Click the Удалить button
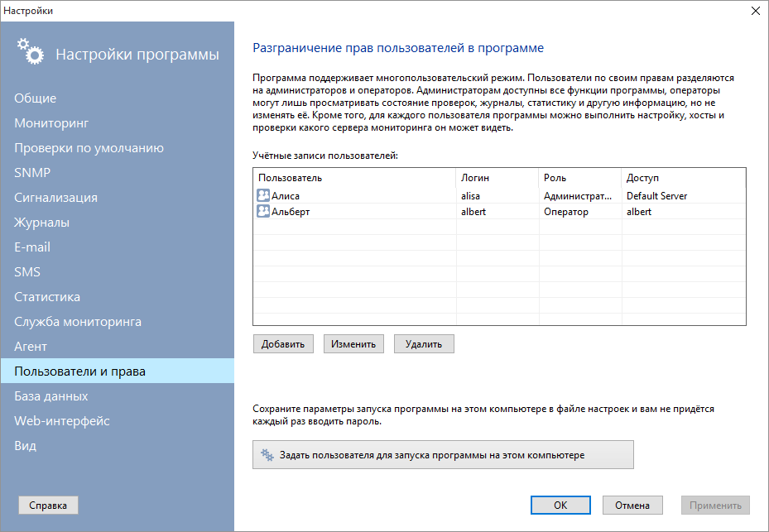The height and width of the screenshot is (532, 769). click(424, 343)
